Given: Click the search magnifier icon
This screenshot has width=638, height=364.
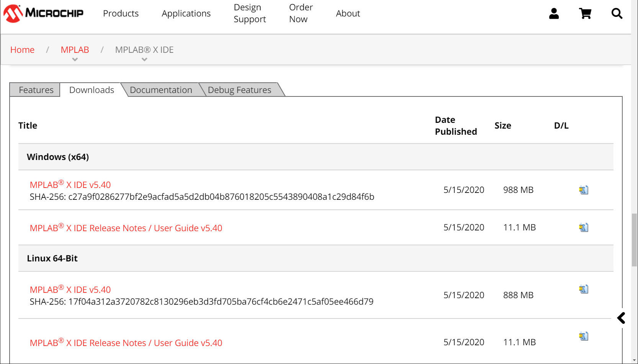Looking at the screenshot, I should [617, 13].
